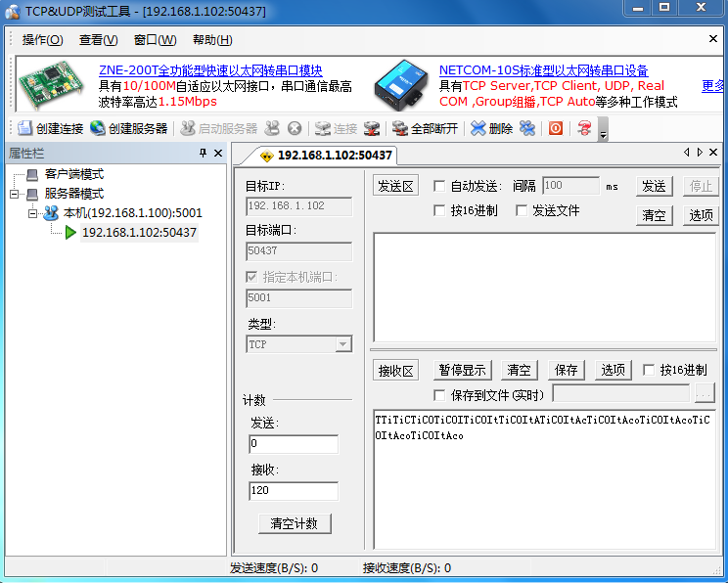Click 清空 in the receive area
The height and width of the screenshot is (583, 728).
[x=520, y=370]
